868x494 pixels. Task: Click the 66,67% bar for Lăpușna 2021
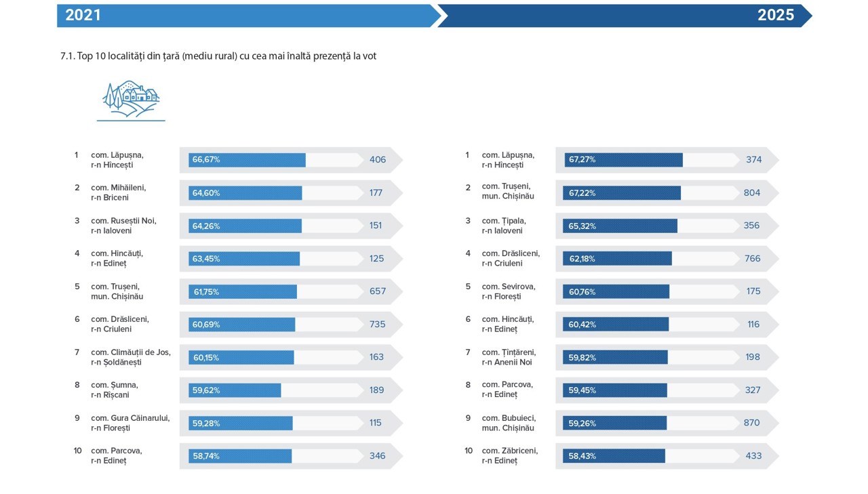[x=247, y=160]
